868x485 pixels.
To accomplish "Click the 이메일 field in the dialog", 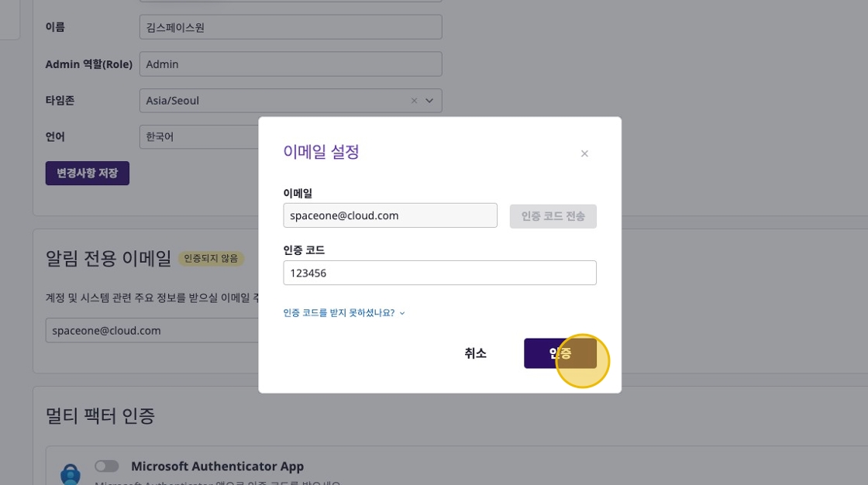I will pos(390,215).
